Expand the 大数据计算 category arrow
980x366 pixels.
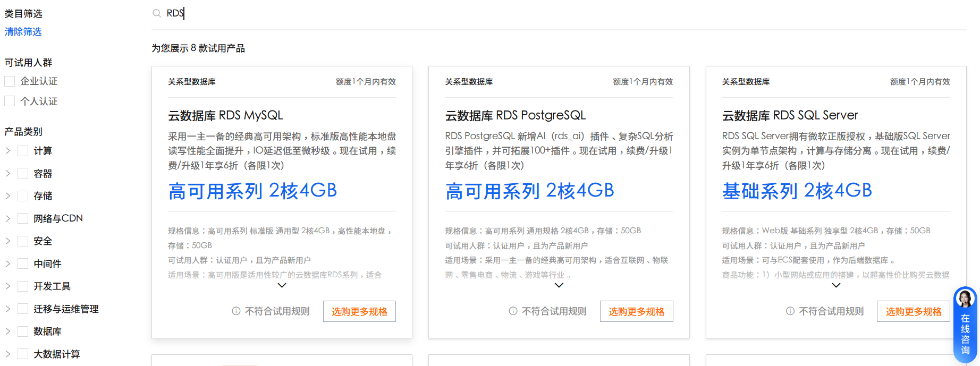click(x=8, y=354)
